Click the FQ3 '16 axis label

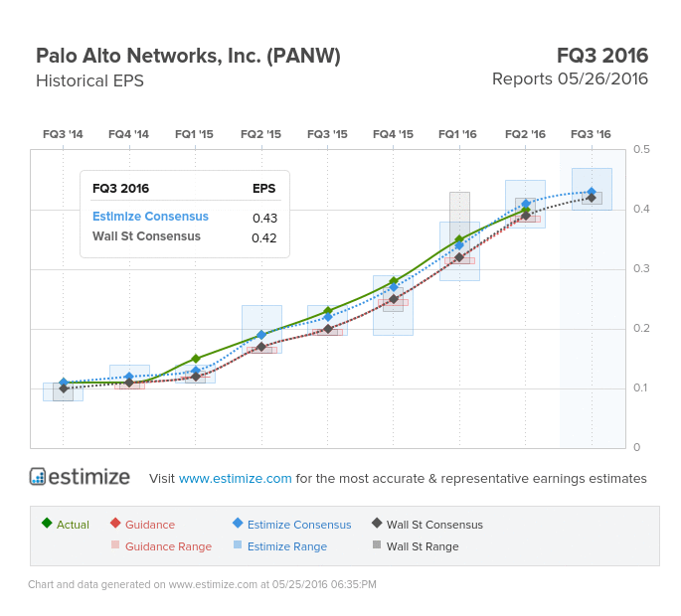coord(591,134)
